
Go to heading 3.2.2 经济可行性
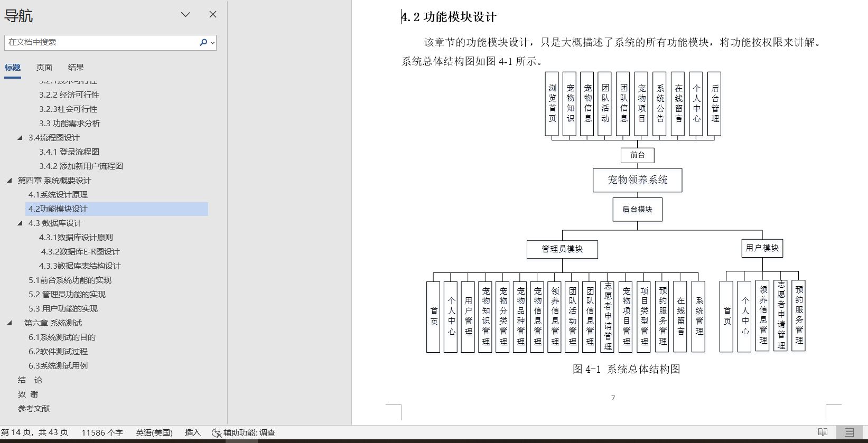(x=69, y=95)
